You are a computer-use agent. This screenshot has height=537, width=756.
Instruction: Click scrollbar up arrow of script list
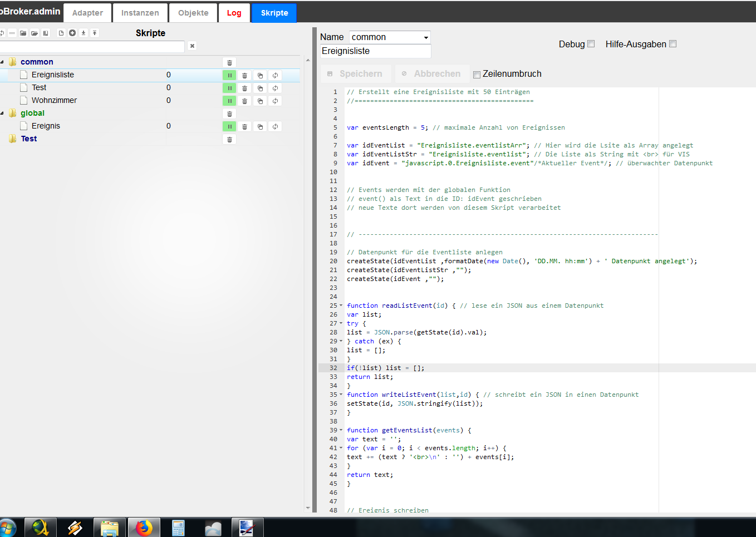tap(308, 60)
